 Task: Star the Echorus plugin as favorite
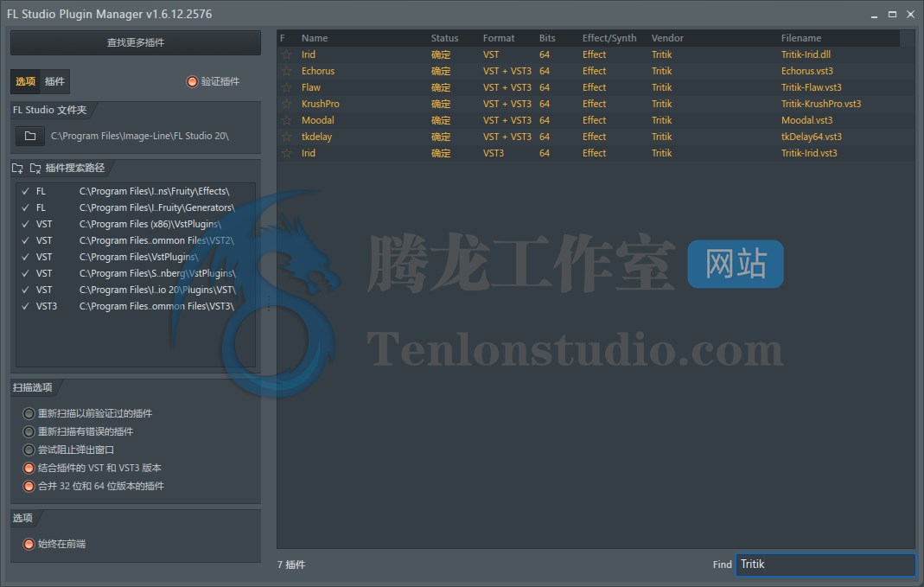coord(286,71)
